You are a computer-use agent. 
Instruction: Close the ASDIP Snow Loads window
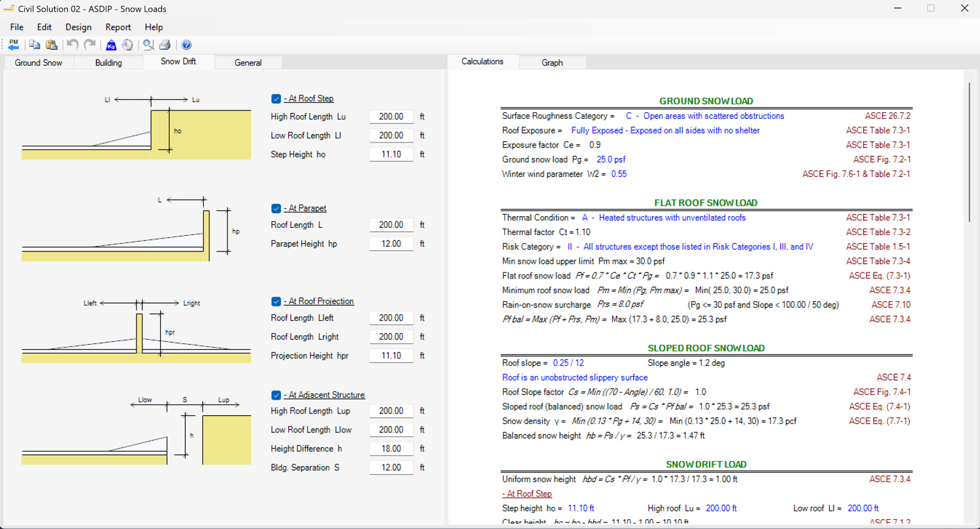click(x=964, y=8)
